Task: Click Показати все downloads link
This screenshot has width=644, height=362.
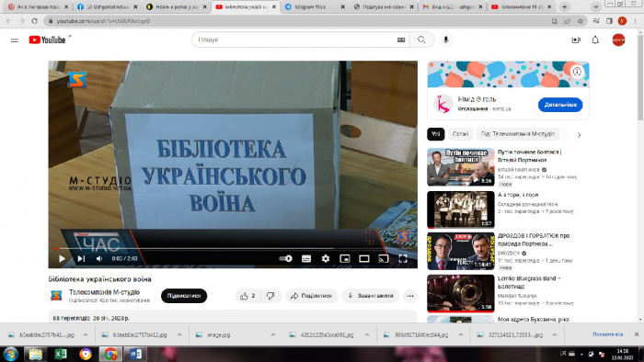Action: 608,334
